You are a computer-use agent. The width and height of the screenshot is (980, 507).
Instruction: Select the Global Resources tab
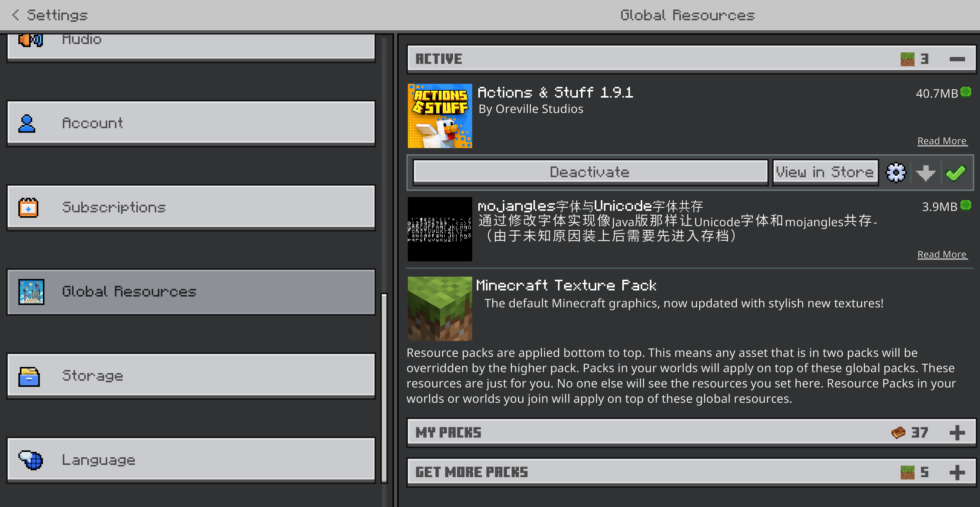(191, 292)
